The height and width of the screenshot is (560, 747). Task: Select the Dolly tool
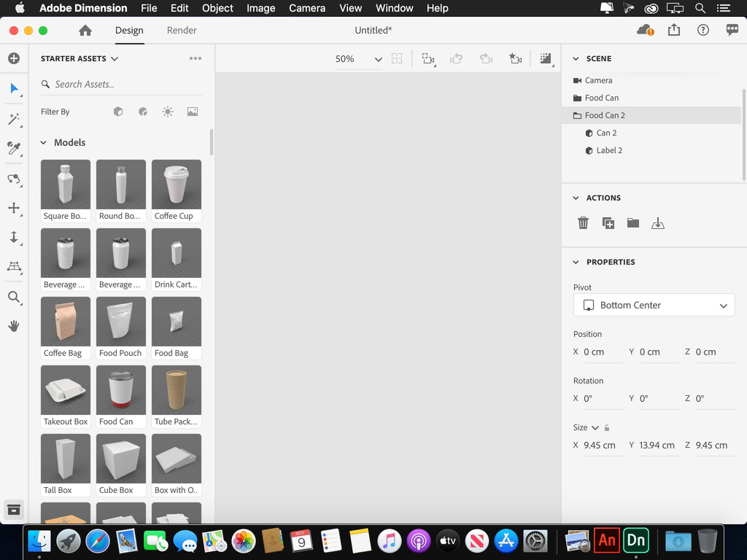pyautogui.click(x=13, y=237)
